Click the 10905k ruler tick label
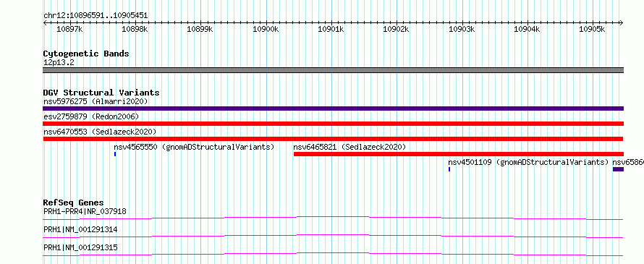This screenshot has height=264, width=644. (592, 29)
